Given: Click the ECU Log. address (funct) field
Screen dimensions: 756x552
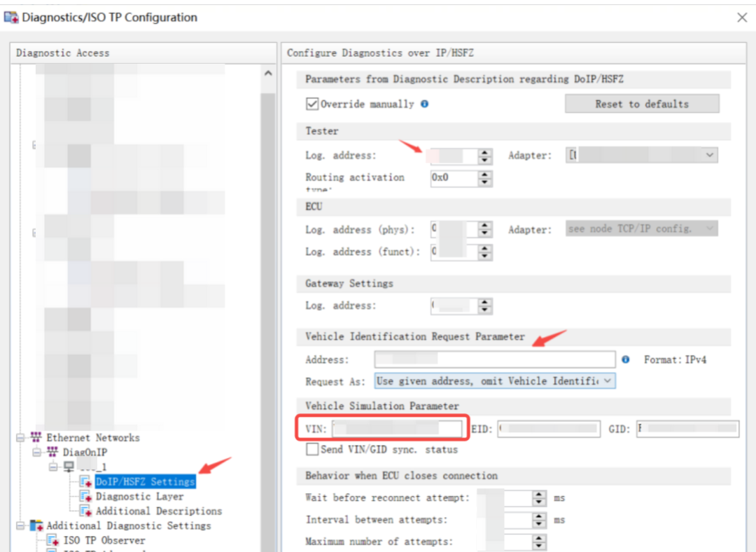Looking at the screenshot, I should tap(454, 251).
